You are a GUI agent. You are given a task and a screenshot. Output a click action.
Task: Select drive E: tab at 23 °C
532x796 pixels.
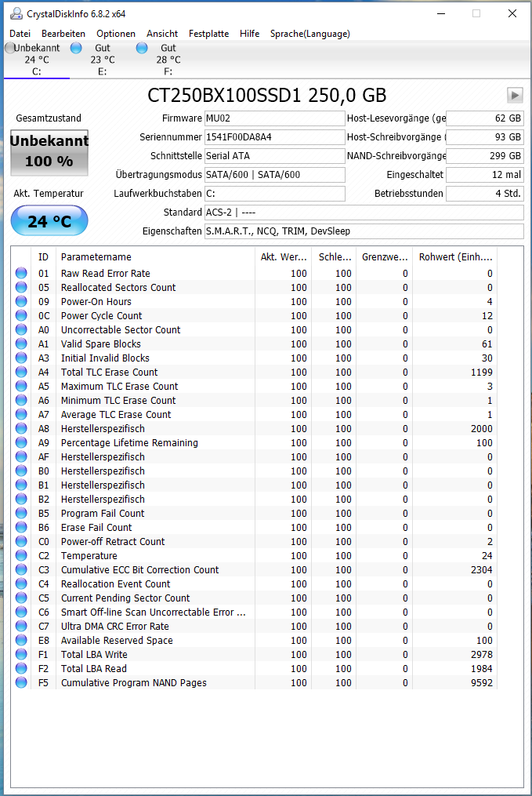pos(103,60)
